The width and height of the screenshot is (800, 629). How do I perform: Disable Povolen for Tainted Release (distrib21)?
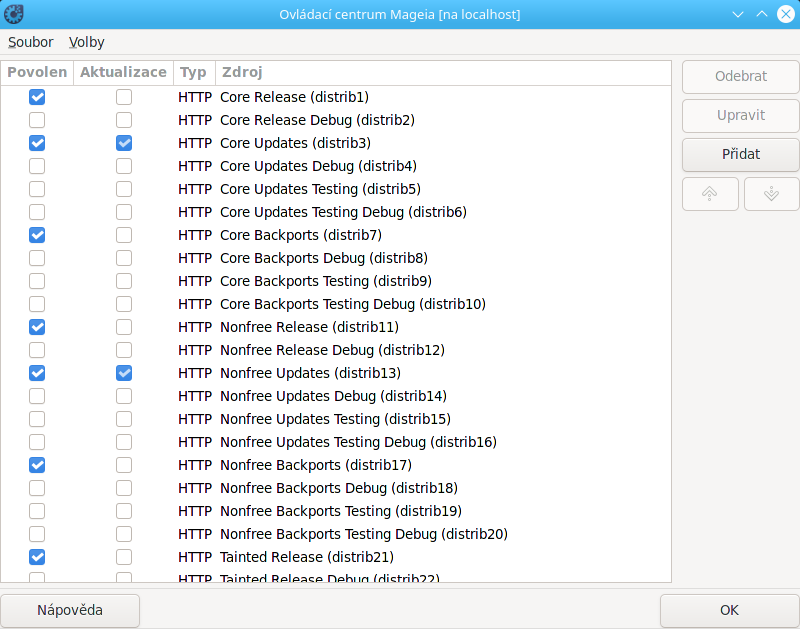(37, 557)
